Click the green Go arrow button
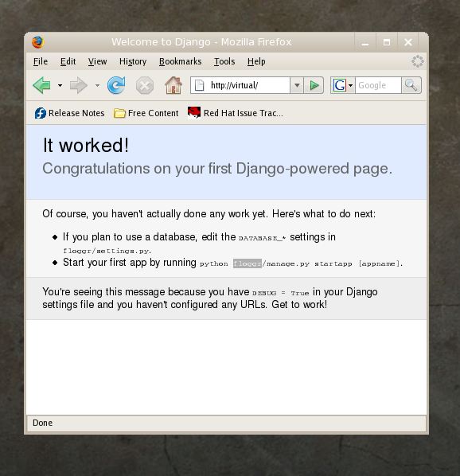This screenshot has width=460, height=476. tap(314, 85)
